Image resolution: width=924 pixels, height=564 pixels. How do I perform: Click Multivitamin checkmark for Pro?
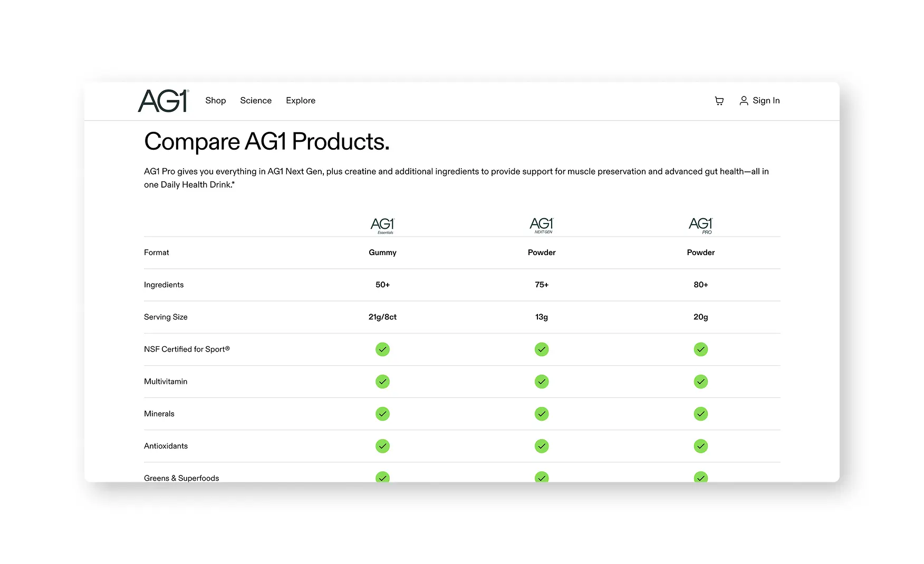[x=701, y=382]
